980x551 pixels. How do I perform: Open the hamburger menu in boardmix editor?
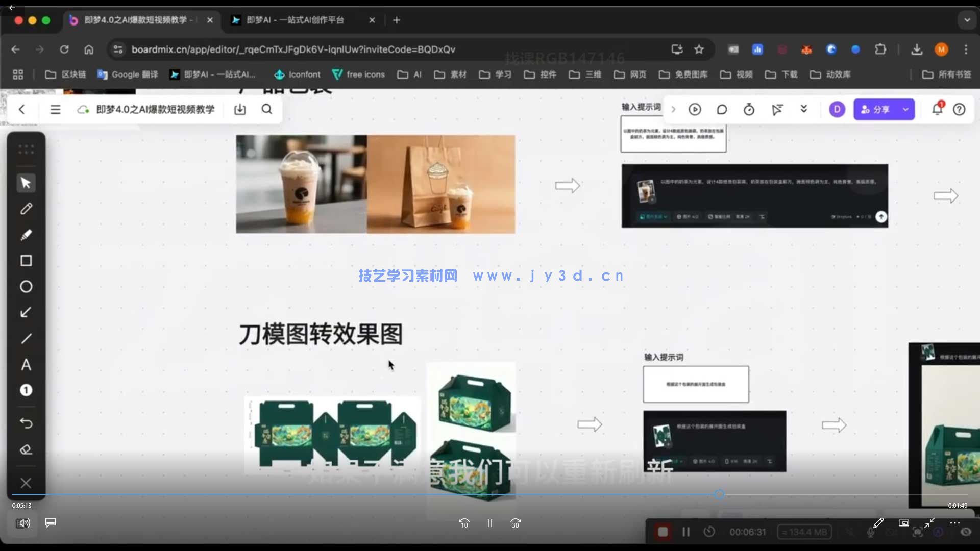click(55, 109)
